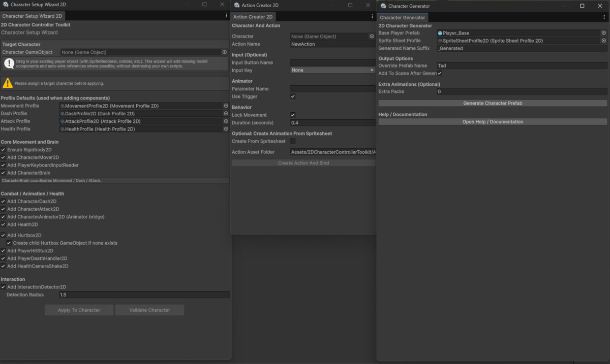
Task: Toggle Add PlayerKeyboardInputReader checkbox
Action: pyautogui.click(x=3, y=165)
